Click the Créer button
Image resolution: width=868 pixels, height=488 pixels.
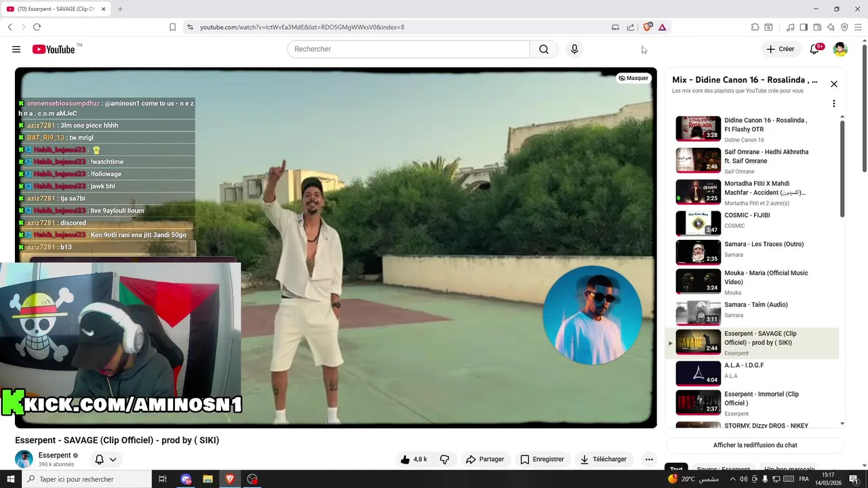coord(780,49)
